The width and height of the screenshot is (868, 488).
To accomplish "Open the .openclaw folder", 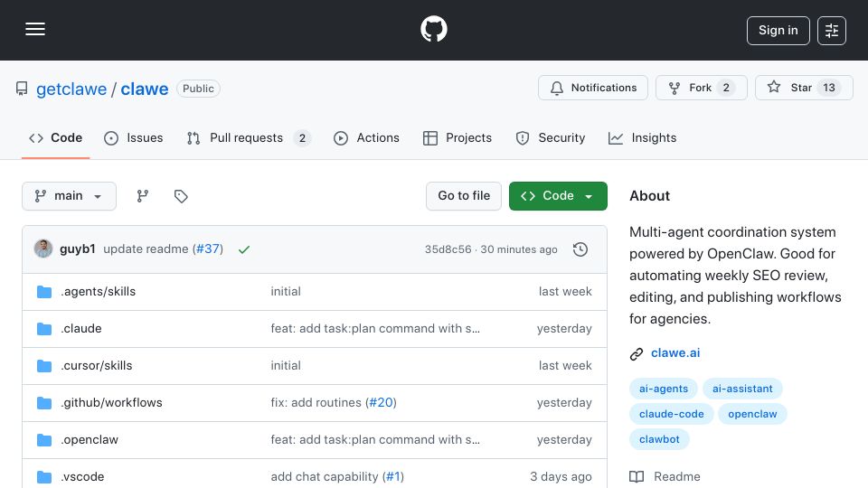I will [x=90, y=440].
